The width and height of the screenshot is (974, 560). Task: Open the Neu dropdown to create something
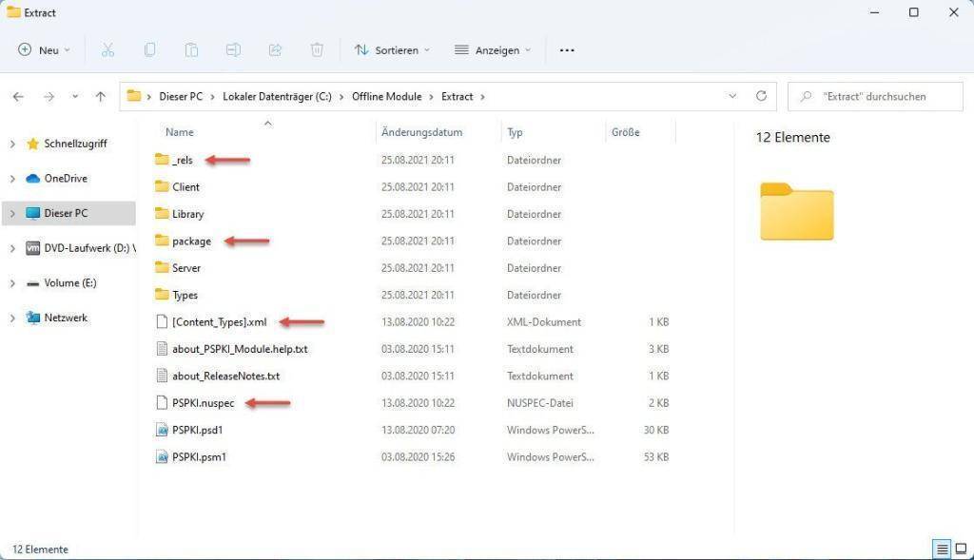pos(43,49)
